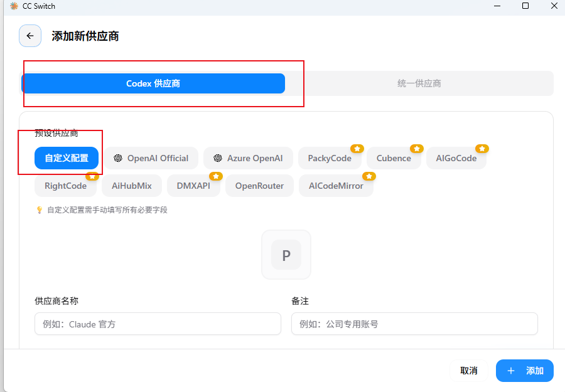This screenshot has width=565, height=392.
Task: Select the AIGoCode preset
Action: point(456,158)
